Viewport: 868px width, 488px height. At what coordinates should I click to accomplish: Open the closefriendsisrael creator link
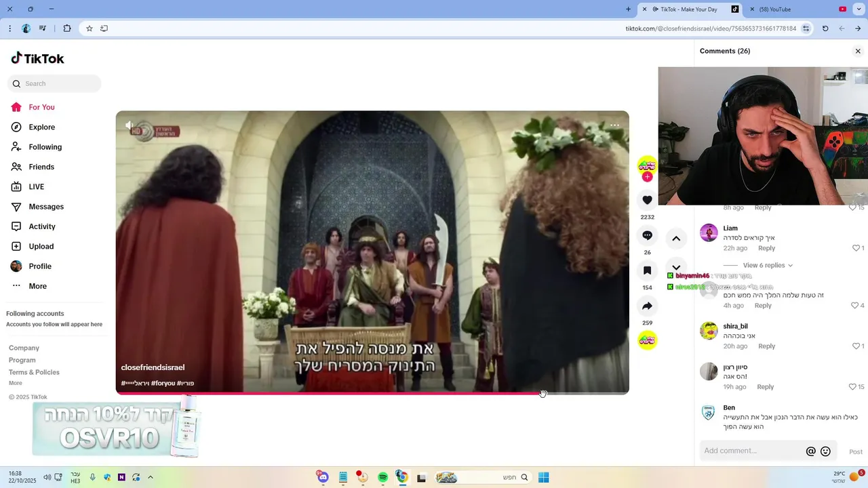coord(153,367)
